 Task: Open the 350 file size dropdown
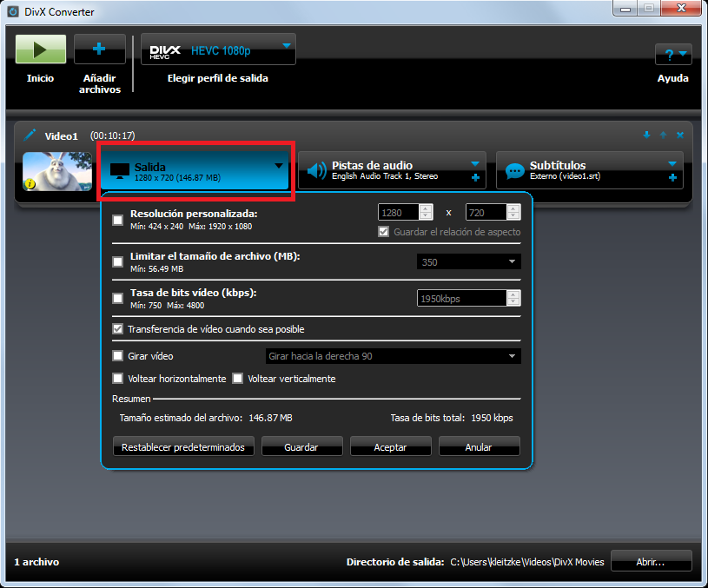coord(469,262)
